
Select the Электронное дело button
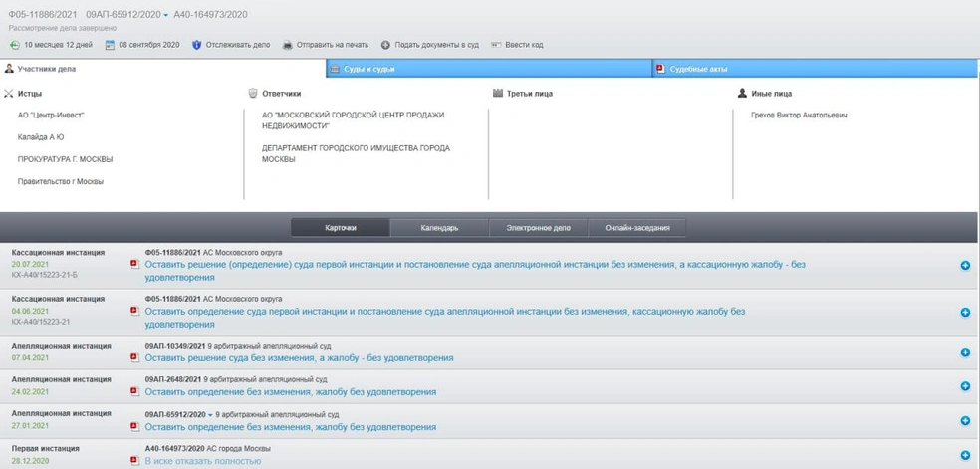538,228
